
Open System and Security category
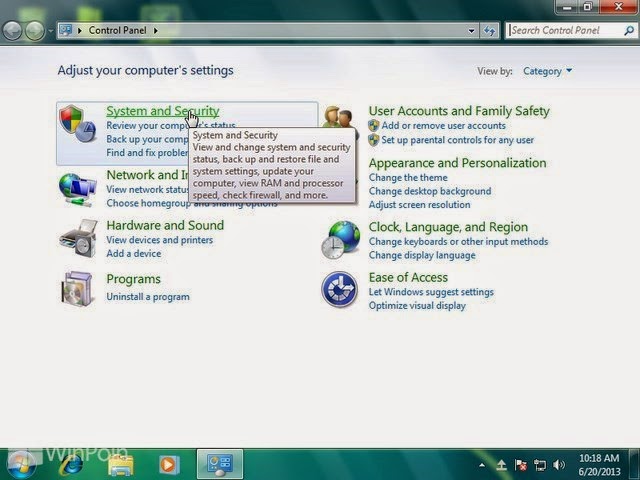[163, 111]
